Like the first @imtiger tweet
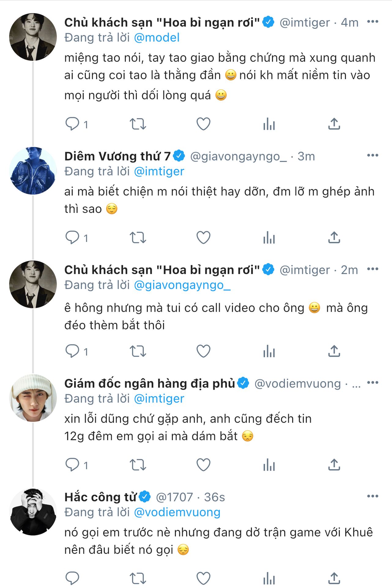Image resolution: width=392 pixels, height=588 pixels. [x=203, y=124]
